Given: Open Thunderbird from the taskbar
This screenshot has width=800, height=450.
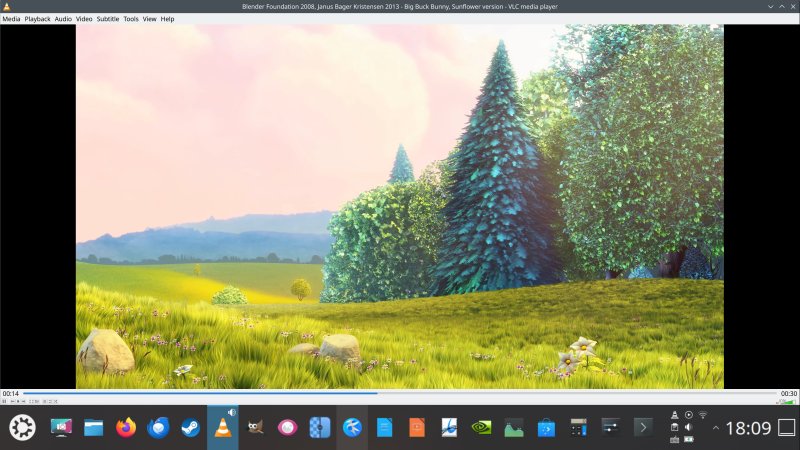Looking at the screenshot, I should click(x=158, y=428).
